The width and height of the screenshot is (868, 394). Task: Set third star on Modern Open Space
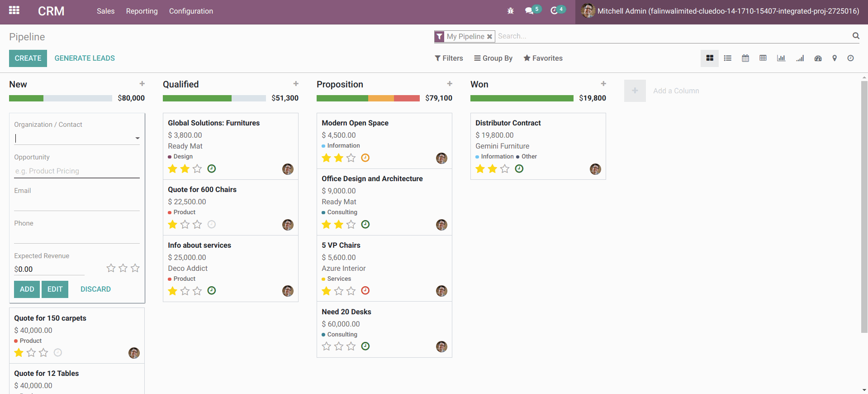click(351, 158)
